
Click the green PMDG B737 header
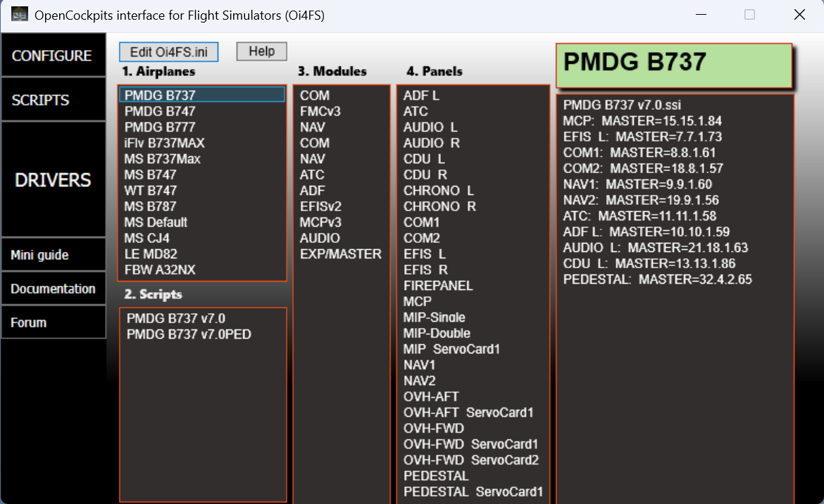[674, 65]
